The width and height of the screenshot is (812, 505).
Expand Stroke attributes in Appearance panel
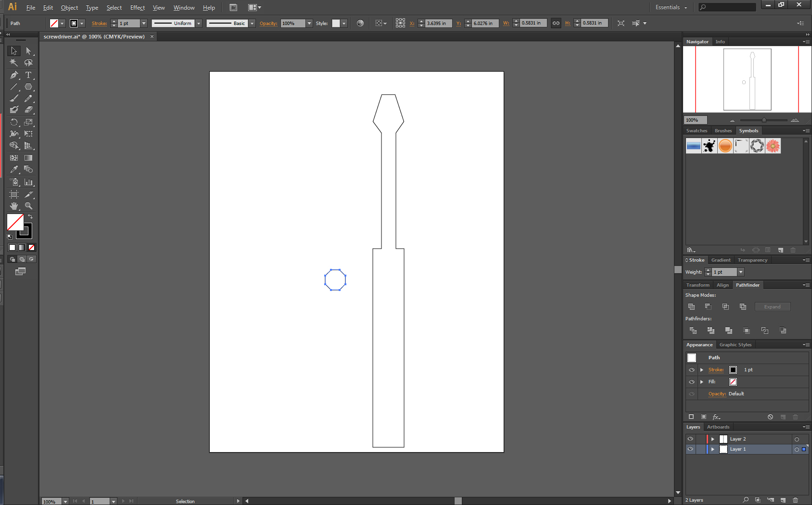point(702,370)
